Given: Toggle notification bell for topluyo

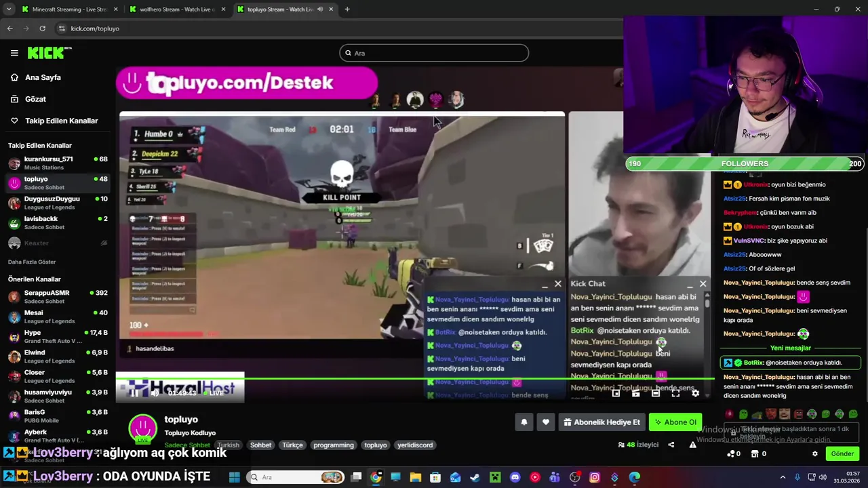Looking at the screenshot, I should (524, 422).
